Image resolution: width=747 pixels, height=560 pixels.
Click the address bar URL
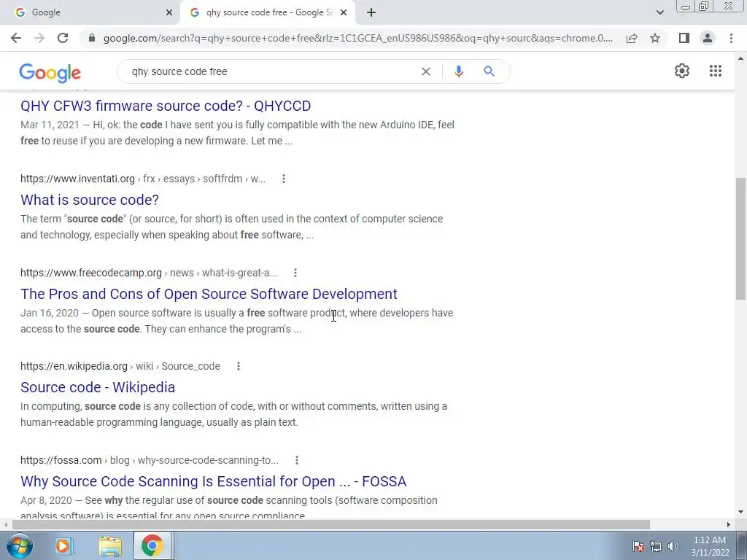[x=357, y=38]
